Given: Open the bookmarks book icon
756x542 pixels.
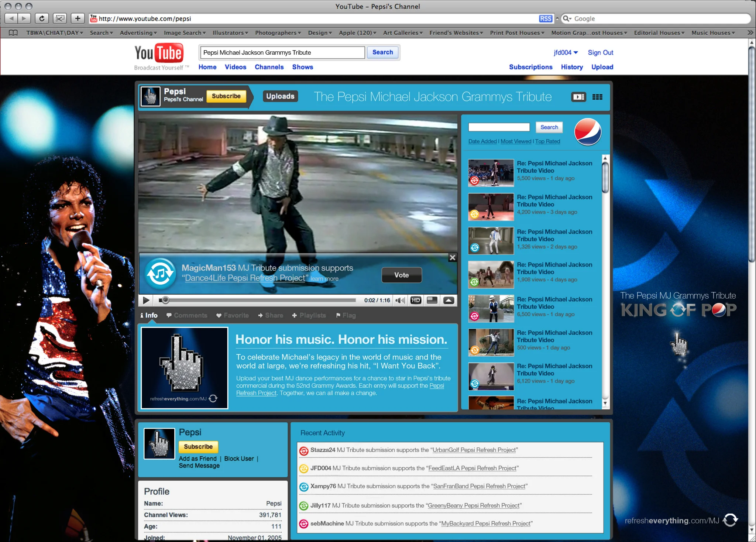Looking at the screenshot, I should tap(13, 33).
